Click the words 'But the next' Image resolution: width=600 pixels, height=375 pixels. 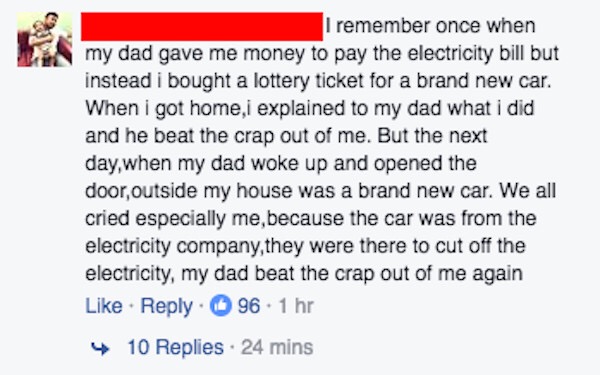[x=432, y=136]
